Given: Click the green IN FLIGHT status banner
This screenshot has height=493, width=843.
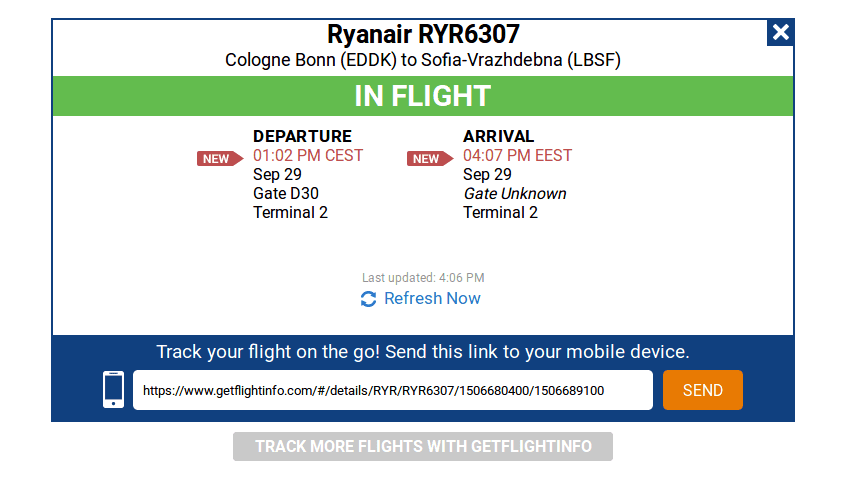Looking at the screenshot, I should pos(422,96).
